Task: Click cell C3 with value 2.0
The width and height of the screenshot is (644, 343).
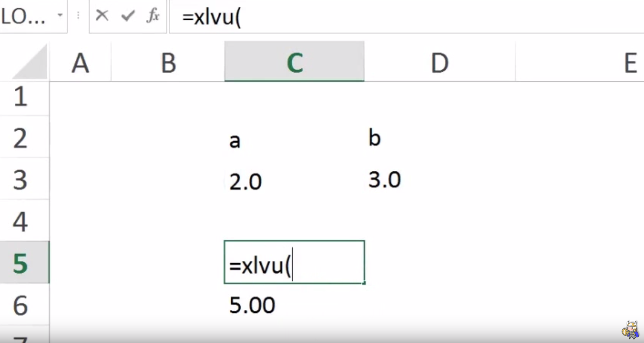Action: pyautogui.click(x=294, y=181)
